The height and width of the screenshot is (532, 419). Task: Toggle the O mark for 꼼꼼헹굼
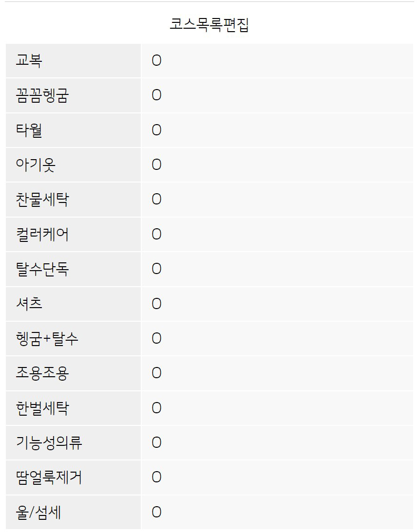156,95
